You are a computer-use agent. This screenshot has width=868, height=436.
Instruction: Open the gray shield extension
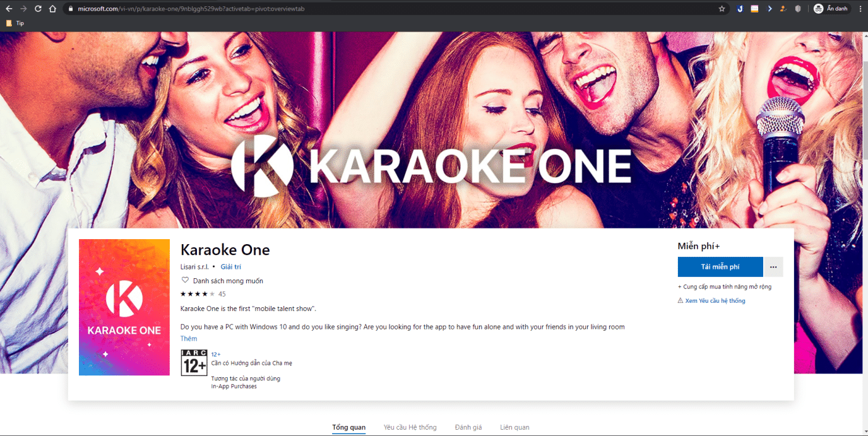pos(798,9)
